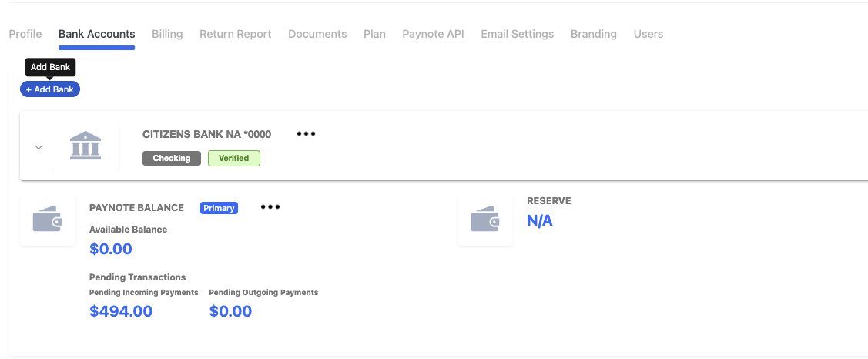
Task: Click the Citizens Bank building icon
Action: 85,146
